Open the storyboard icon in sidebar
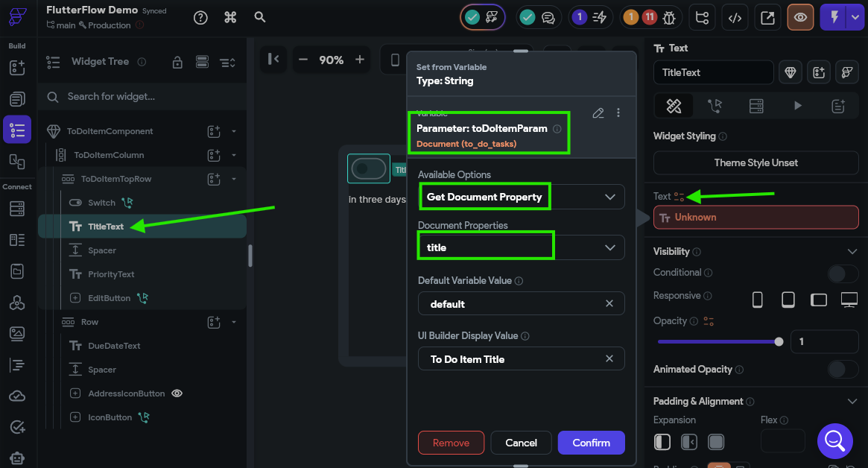Image resolution: width=868 pixels, height=468 pixels. pos(17,161)
